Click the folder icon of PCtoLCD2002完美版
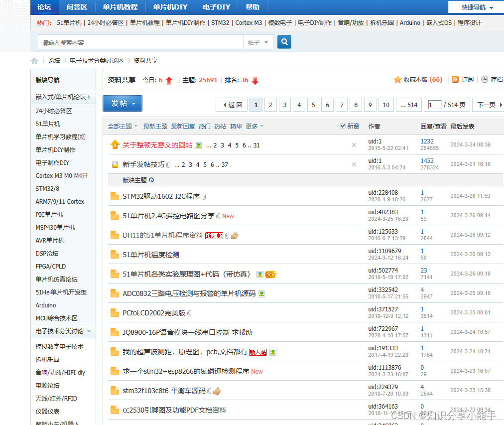 click(x=115, y=313)
